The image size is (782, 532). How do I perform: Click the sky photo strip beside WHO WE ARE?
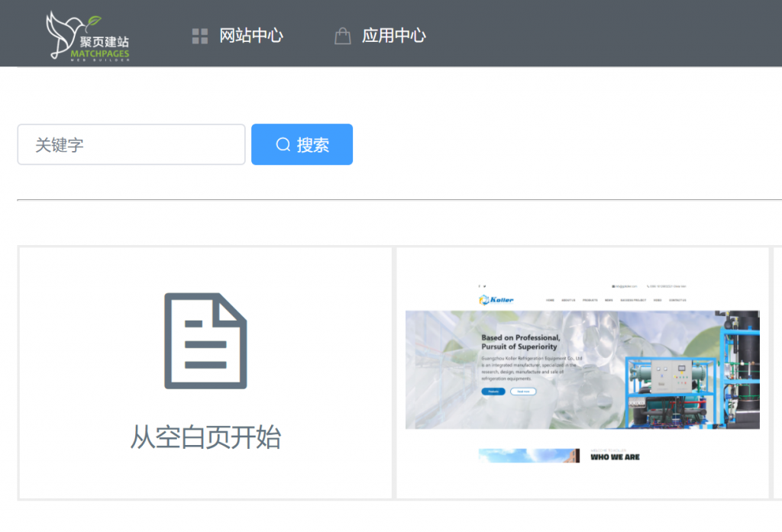(x=528, y=456)
